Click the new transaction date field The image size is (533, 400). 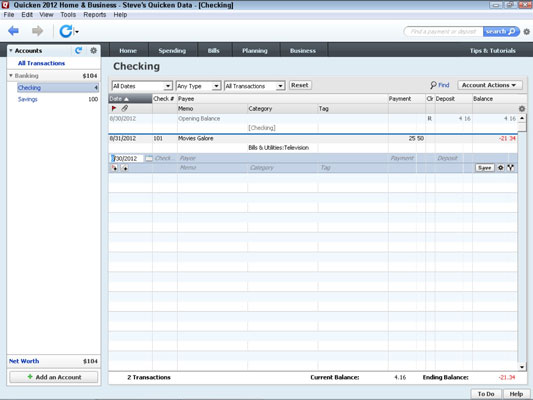(x=127, y=158)
